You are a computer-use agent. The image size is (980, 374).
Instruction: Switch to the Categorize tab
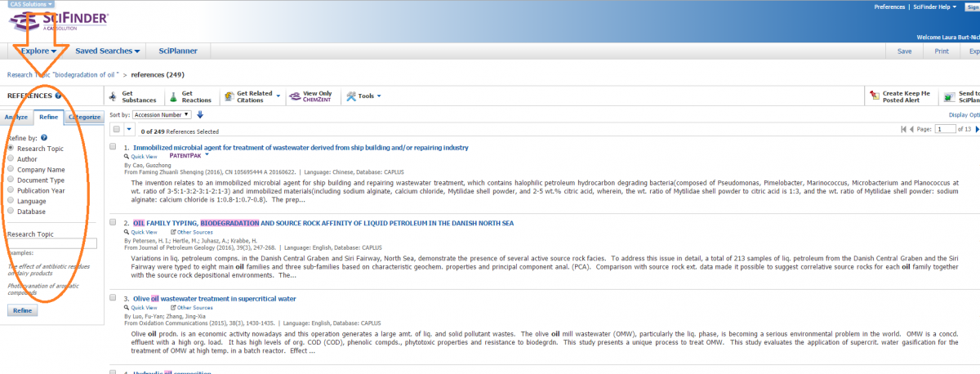84,117
